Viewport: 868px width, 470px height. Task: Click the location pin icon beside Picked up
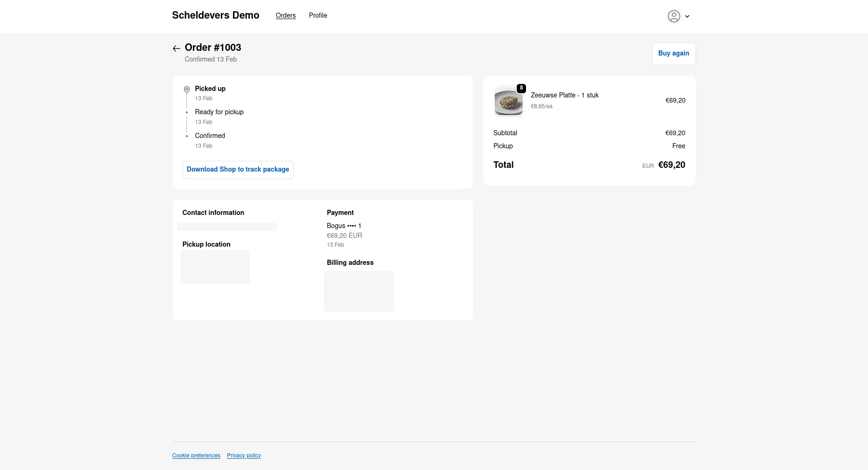point(186,89)
